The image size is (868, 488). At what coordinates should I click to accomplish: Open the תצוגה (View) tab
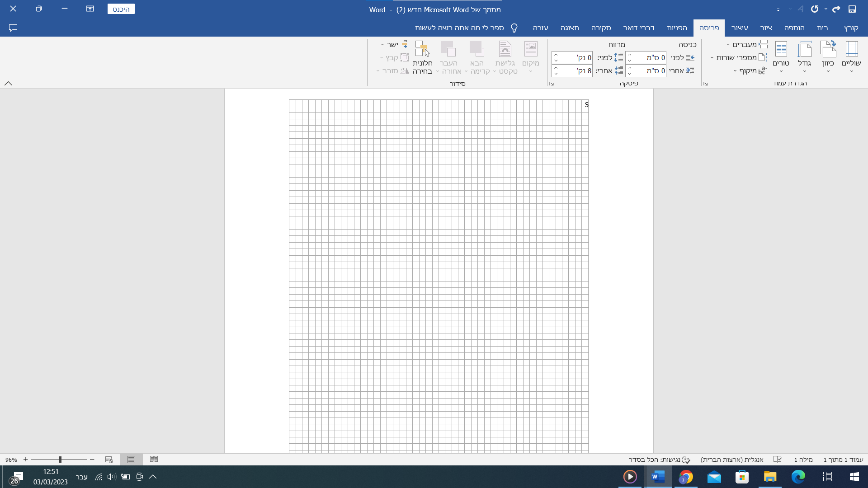click(570, 28)
